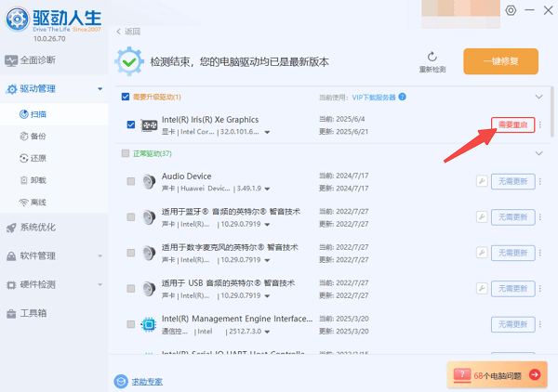Image resolution: width=558 pixels, height=392 pixels.
Task: Collapse the 驱动管理 submenu arrow
Action: [x=100, y=89]
